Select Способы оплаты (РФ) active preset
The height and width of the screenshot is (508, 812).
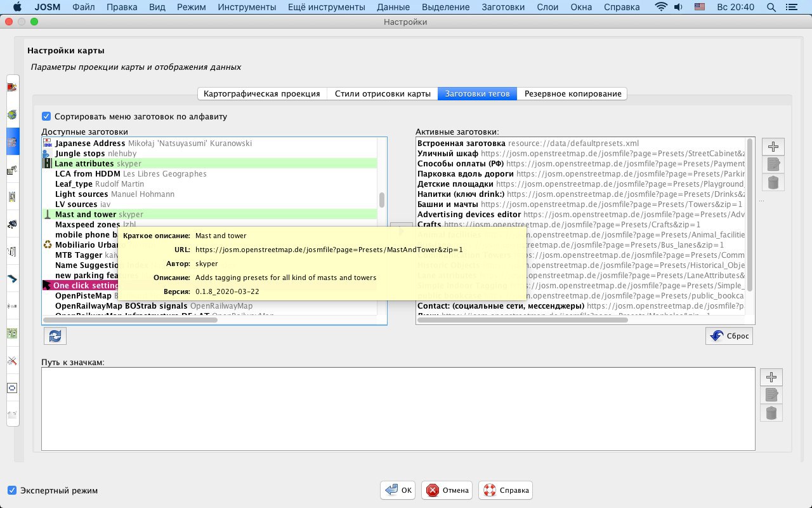(581, 164)
